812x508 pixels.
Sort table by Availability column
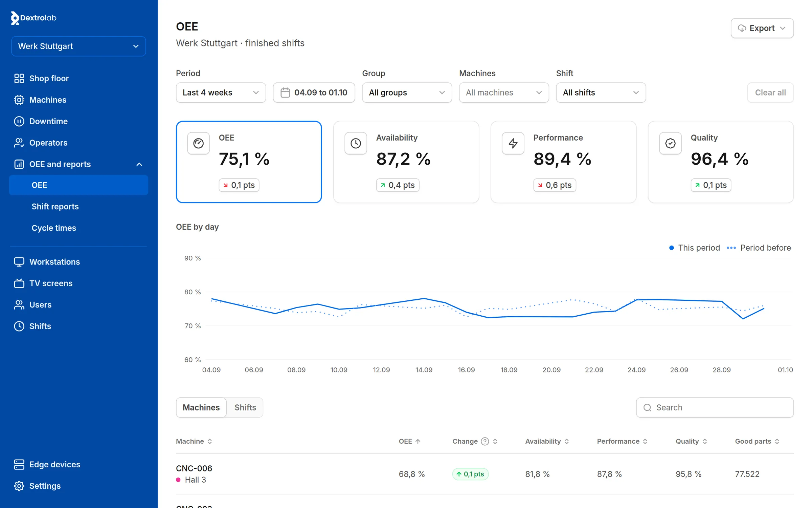point(547,441)
